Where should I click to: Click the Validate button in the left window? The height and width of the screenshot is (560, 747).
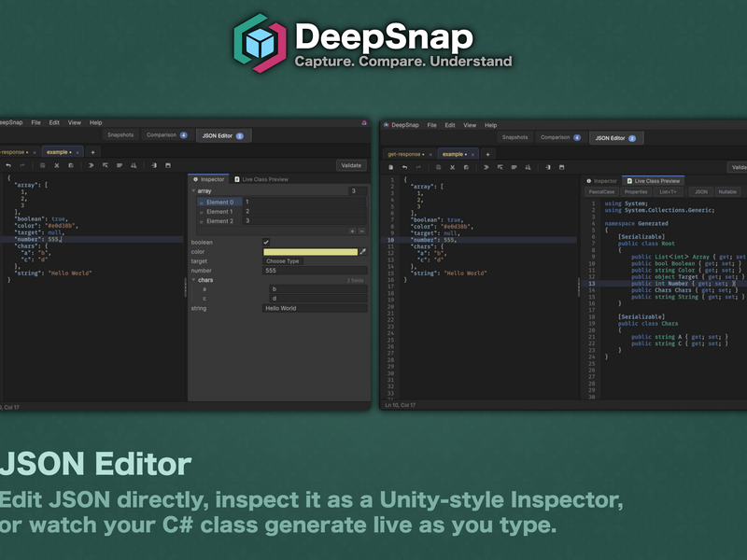351,166
